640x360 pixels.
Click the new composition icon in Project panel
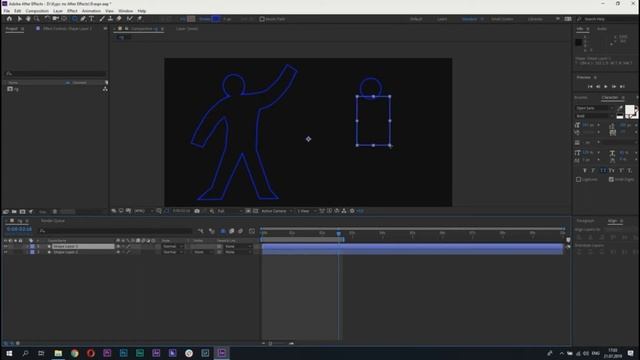pos(22,212)
